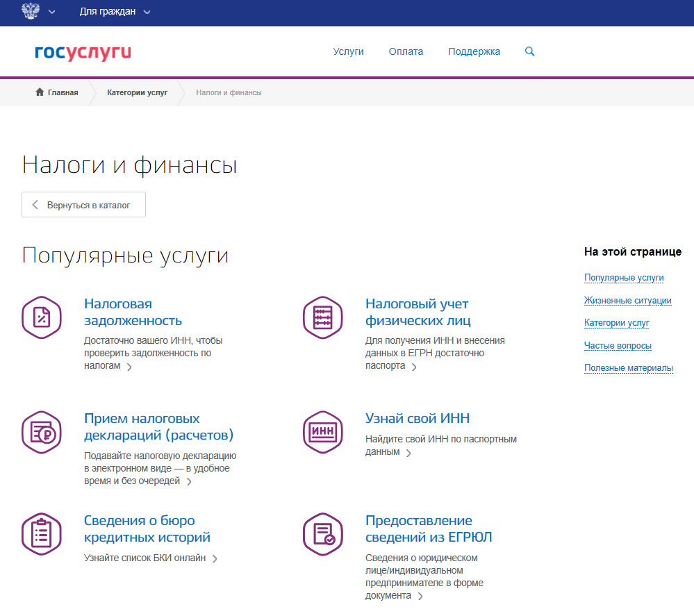This screenshot has height=616, width=694.
Task: Click Категории услуг in the breadcrumb
Action: click(138, 91)
